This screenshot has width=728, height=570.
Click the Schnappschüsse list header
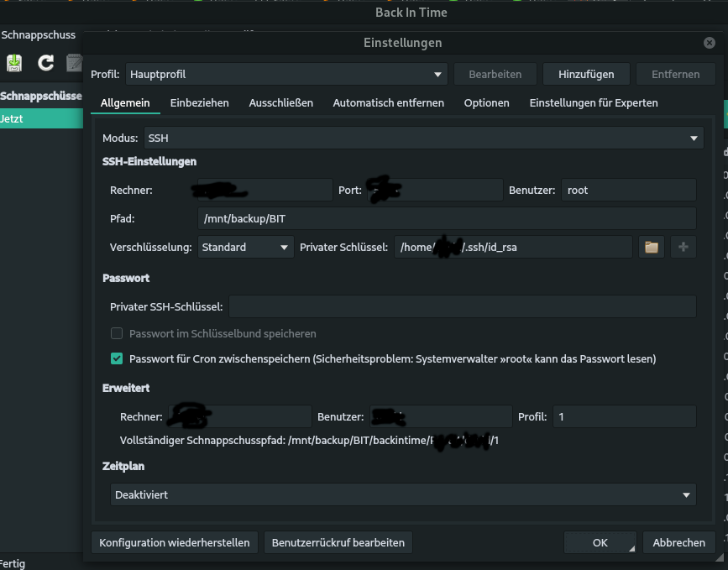[41, 96]
